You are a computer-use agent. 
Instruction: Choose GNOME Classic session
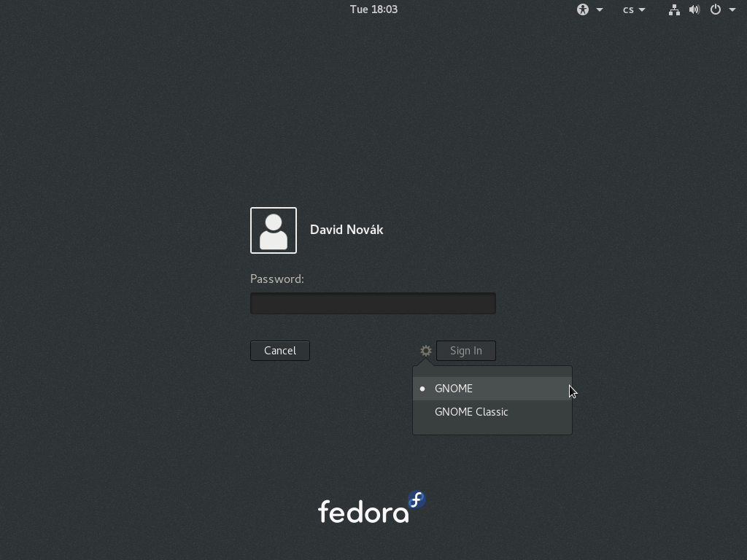click(x=492, y=412)
